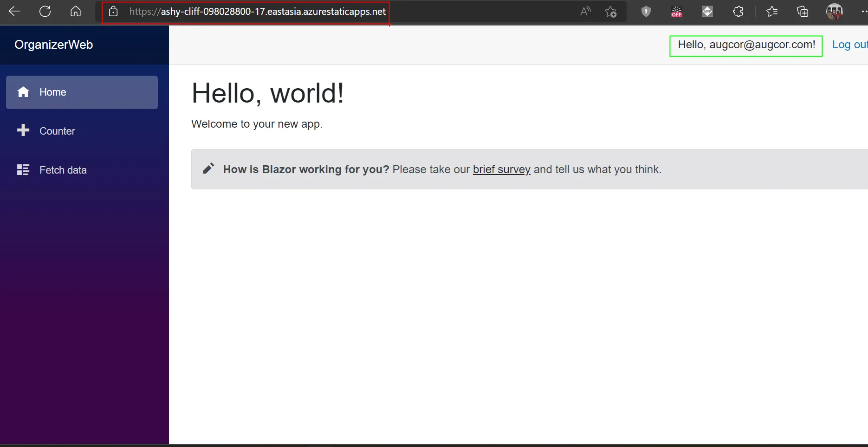Show the Favorites list panel
This screenshot has width=868, height=447.
772,12
